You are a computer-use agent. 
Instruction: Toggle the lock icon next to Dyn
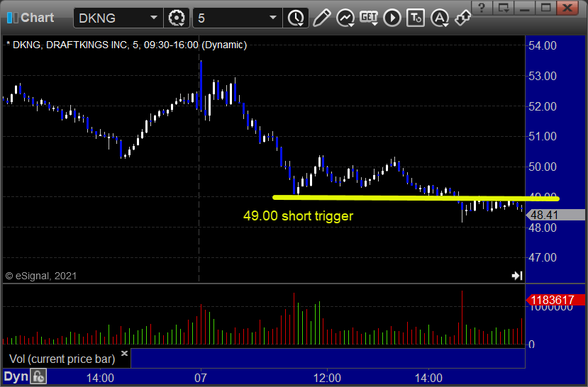38,377
